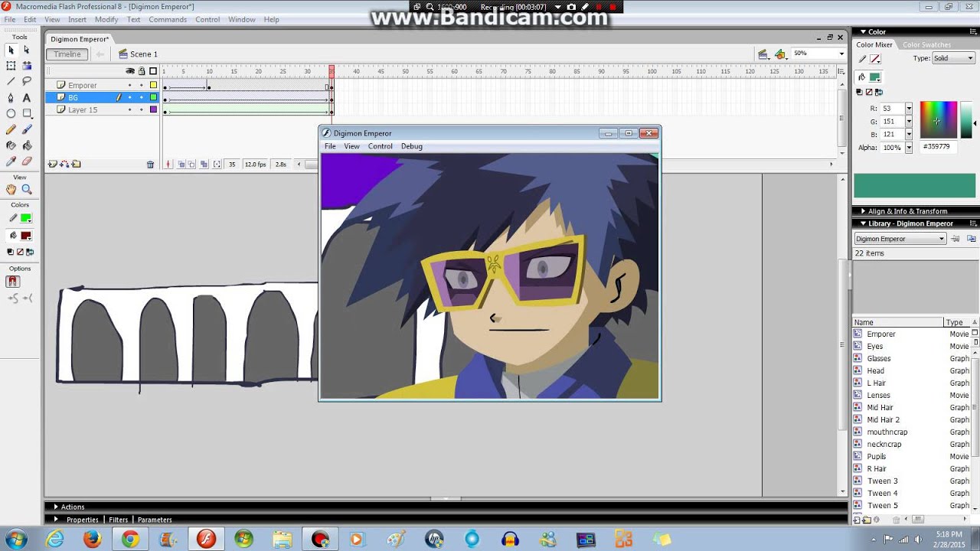Select the Subselection tool
Screen dimensions: 980x551
click(27, 50)
